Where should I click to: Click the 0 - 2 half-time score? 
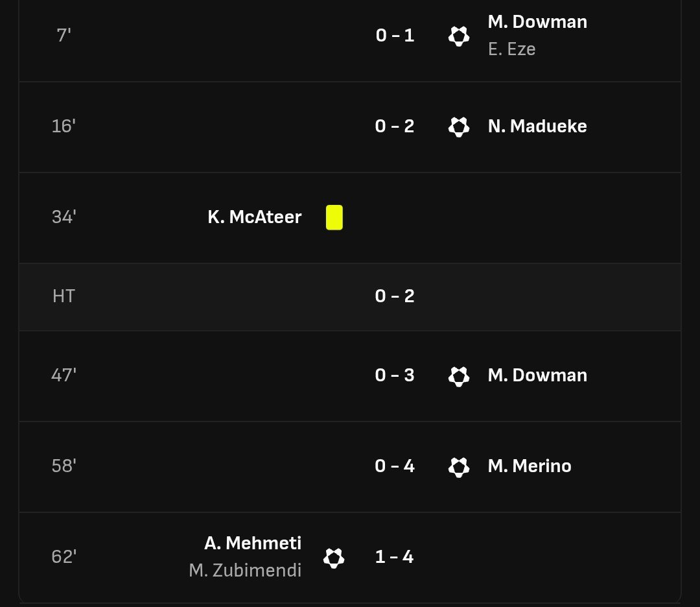(395, 296)
